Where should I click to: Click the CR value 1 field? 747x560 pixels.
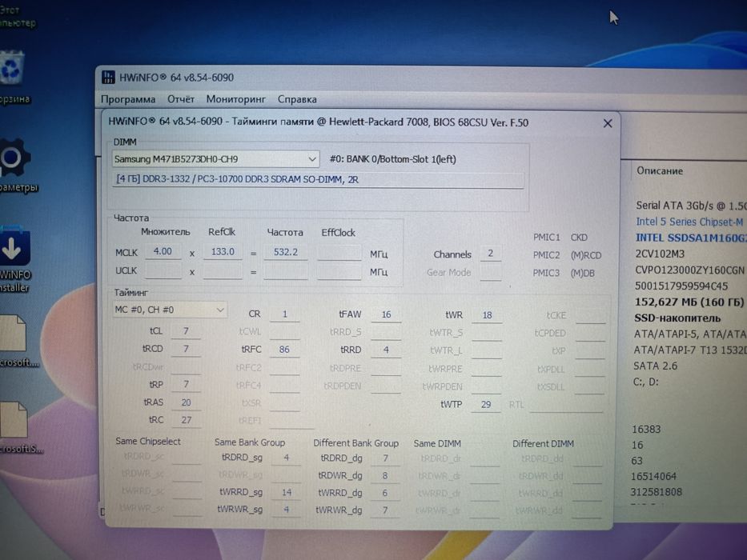tap(284, 314)
